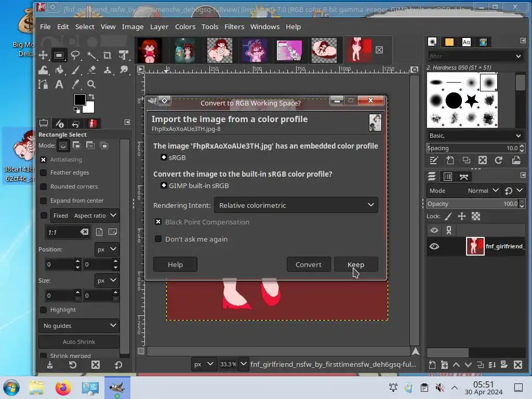Open the Layer menu

pyautogui.click(x=159, y=26)
